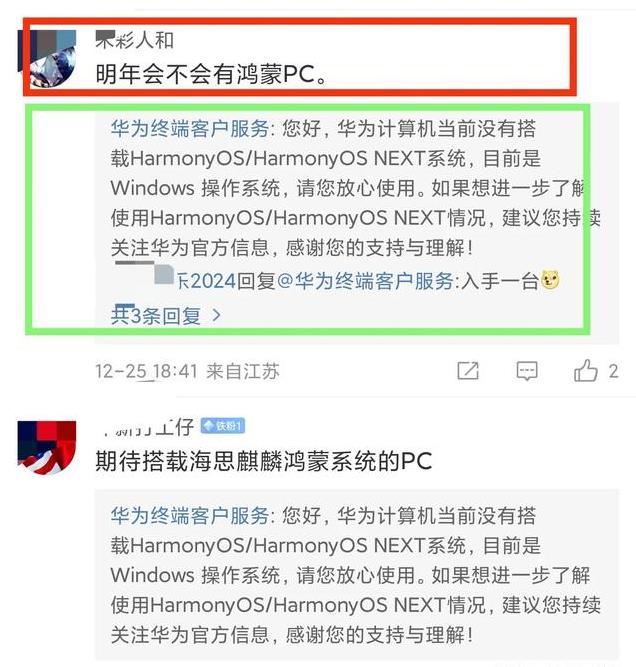This screenshot has height=667, width=636.
Task: Open 华为终端客户服务 profile in second reply
Action: (190, 516)
